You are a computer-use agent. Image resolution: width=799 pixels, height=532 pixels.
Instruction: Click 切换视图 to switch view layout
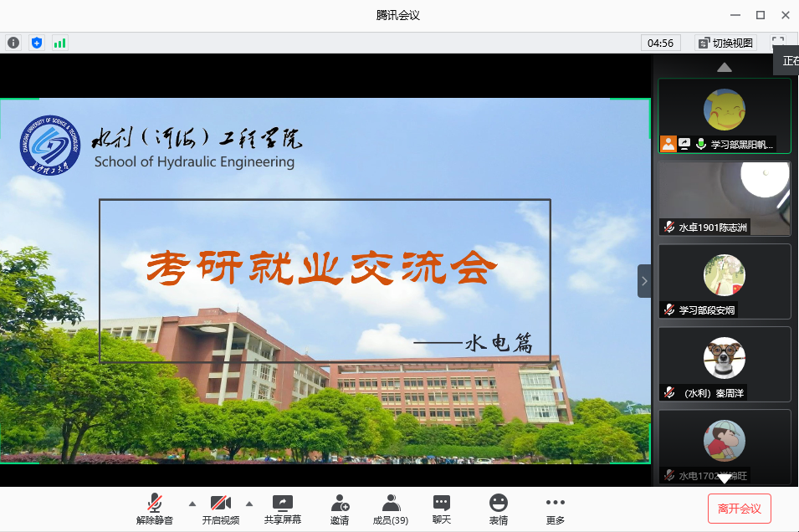(725, 43)
